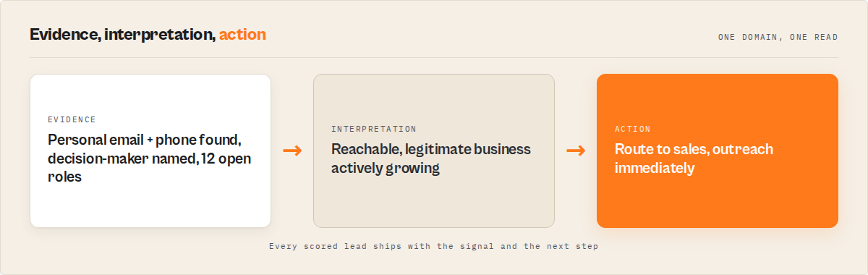Click 'ONE DOMAIN, ONE READ' tagline
Image resolution: width=868 pixels, height=275 pixels.
[778, 37]
